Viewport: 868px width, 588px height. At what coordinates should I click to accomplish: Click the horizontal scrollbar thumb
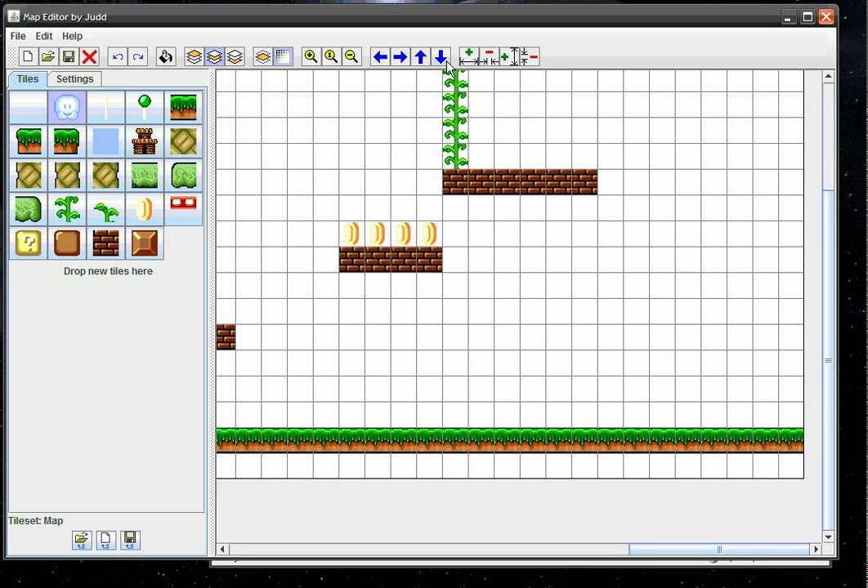click(719, 550)
